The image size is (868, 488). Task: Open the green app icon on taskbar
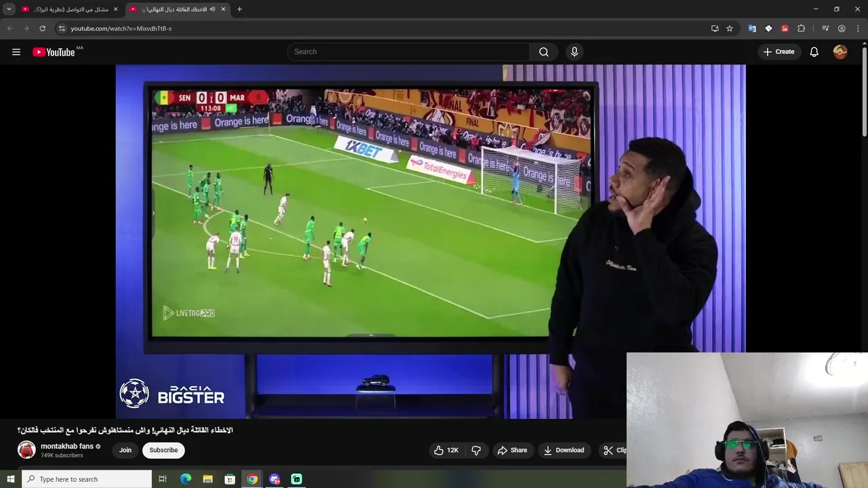pyautogui.click(x=296, y=479)
